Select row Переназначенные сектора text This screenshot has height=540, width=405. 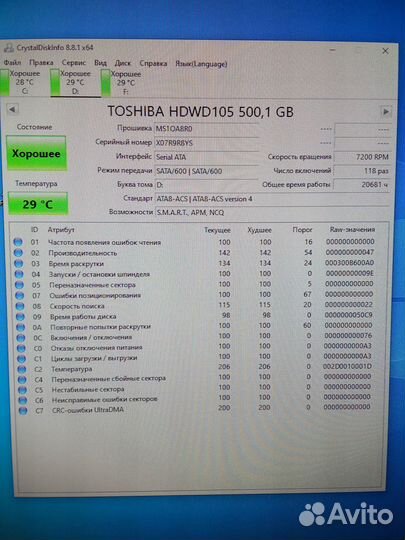point(93,285)
